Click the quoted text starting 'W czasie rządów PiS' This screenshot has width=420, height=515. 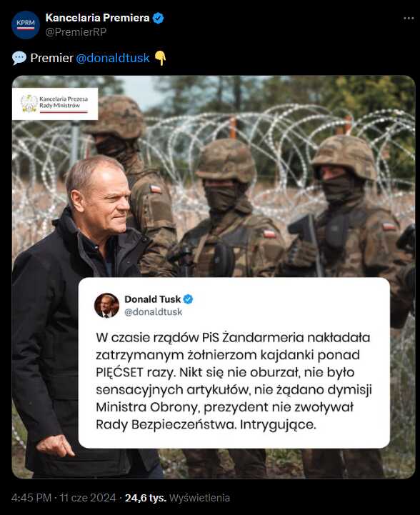pyautogui.click(x=234, y=381)
